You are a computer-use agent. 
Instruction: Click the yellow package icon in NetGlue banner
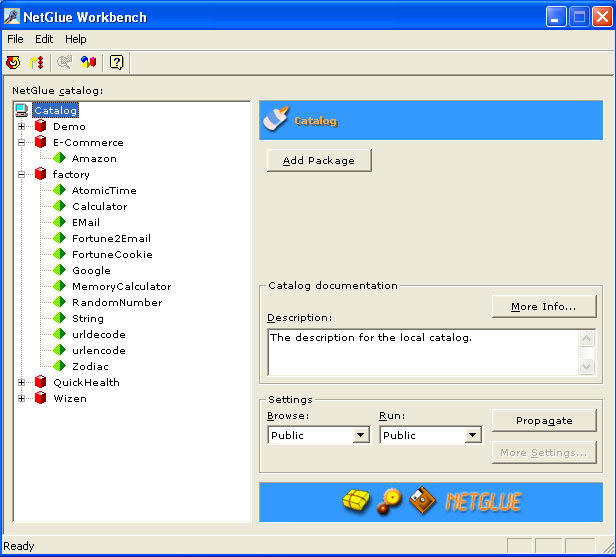point(356,500)
